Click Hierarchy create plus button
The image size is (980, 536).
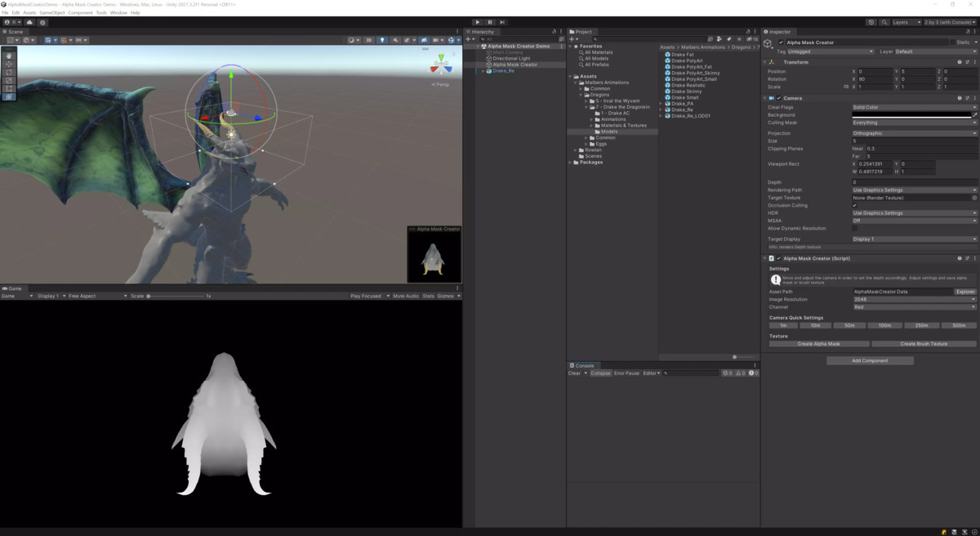pyautogui.click(x=470, y=38)
